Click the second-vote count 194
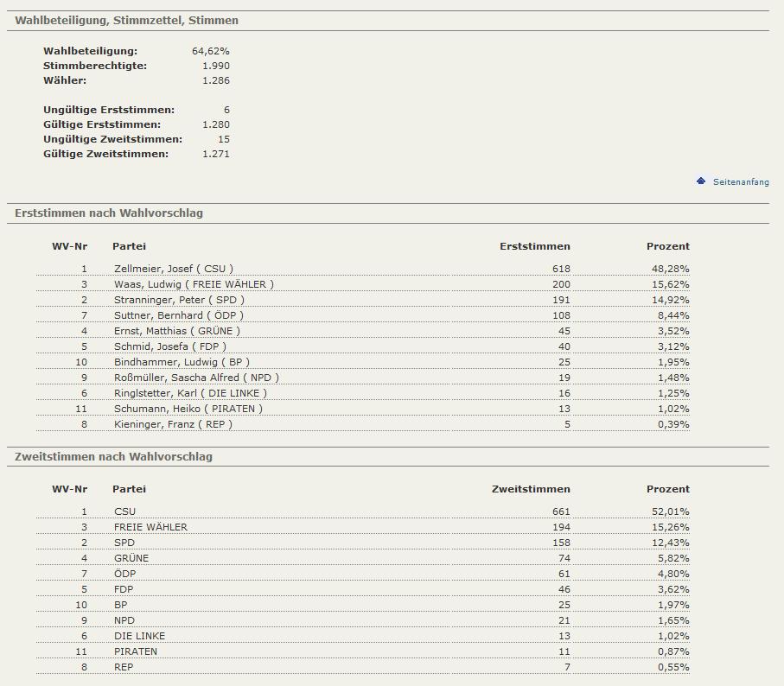 click(x=561, y=527)
